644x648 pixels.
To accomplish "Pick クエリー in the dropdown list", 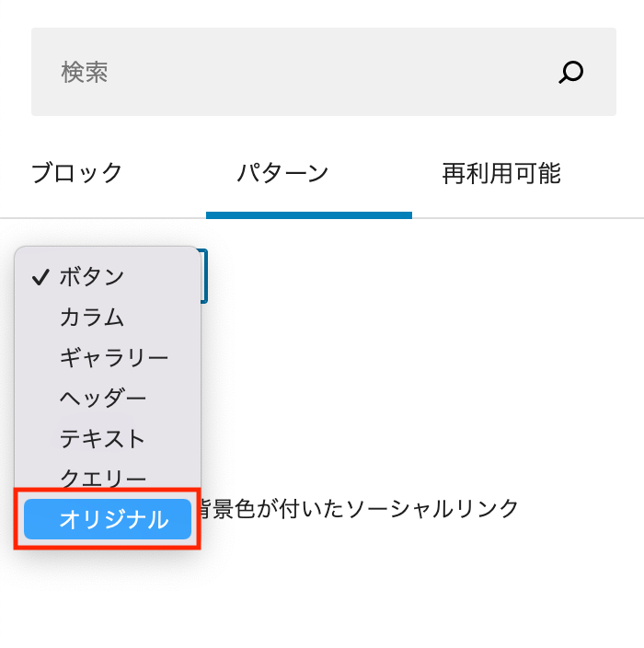I will 103,479.
